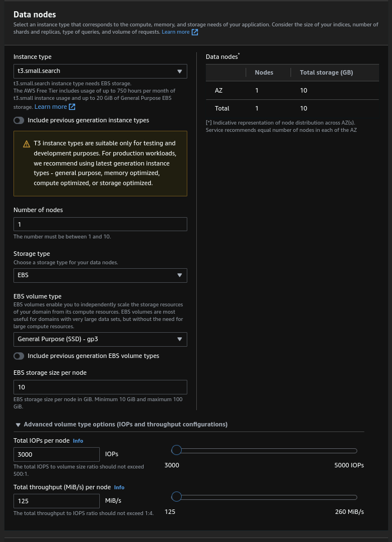Click Info link beside Total throughput per node
Viewport: 392px width, 542px height.
[x=119, y=488]
